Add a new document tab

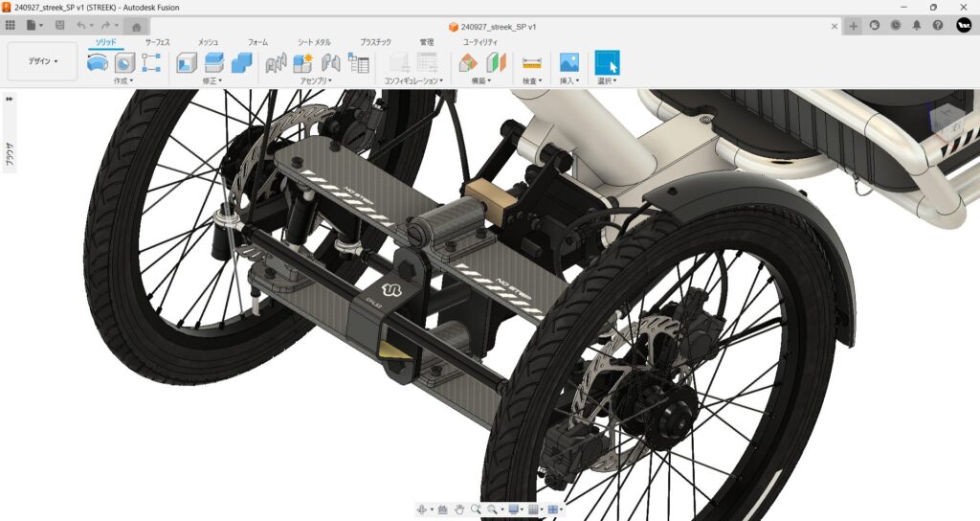pos(853,26)
